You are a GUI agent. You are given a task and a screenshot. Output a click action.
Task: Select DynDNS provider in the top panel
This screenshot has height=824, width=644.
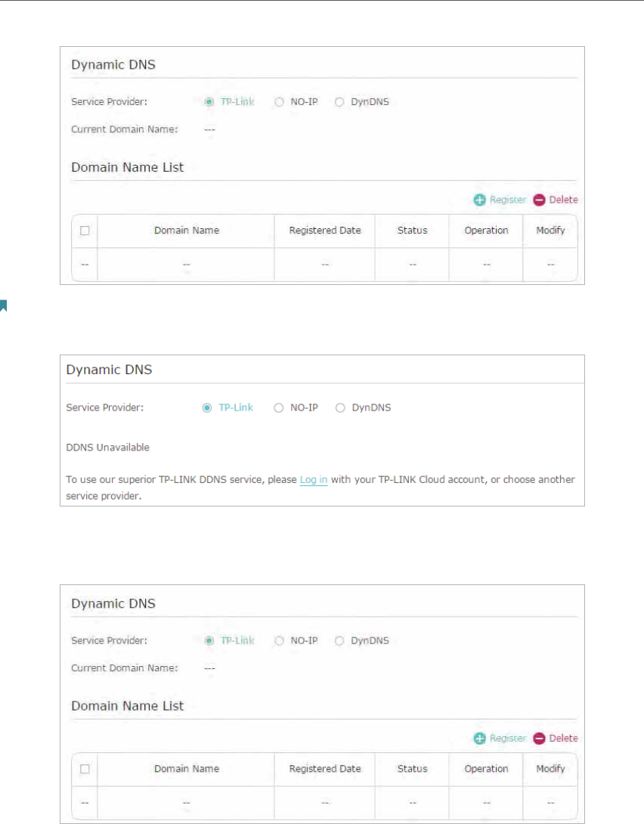(x=339, y=102)
